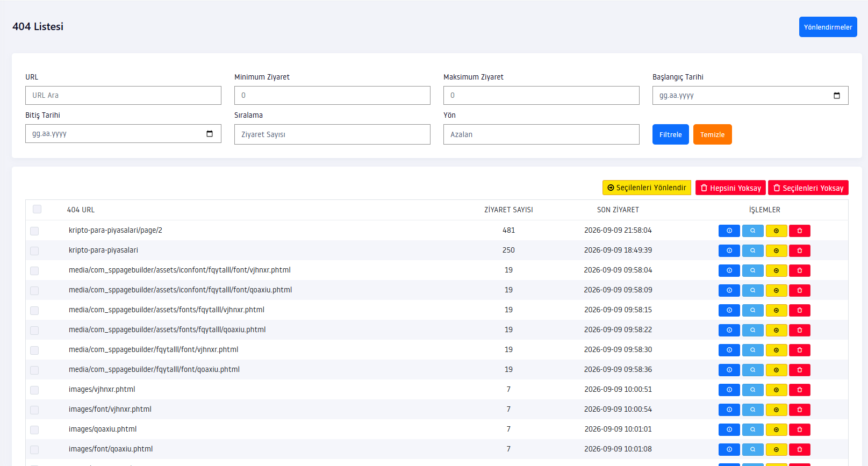Open Yönlendirmeler page button
This screenshot has width=868, height=466.
tap(828, 27)
